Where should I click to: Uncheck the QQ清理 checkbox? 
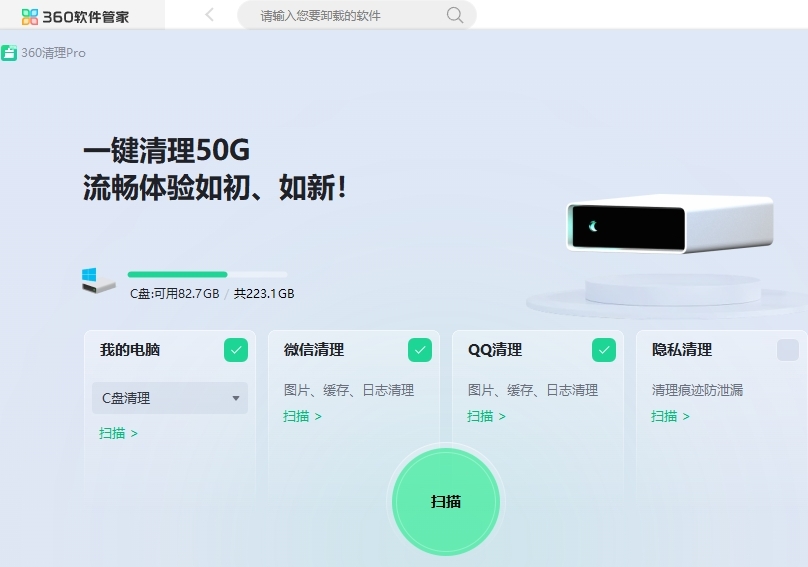pyautogui.click(x=604, y=350)
